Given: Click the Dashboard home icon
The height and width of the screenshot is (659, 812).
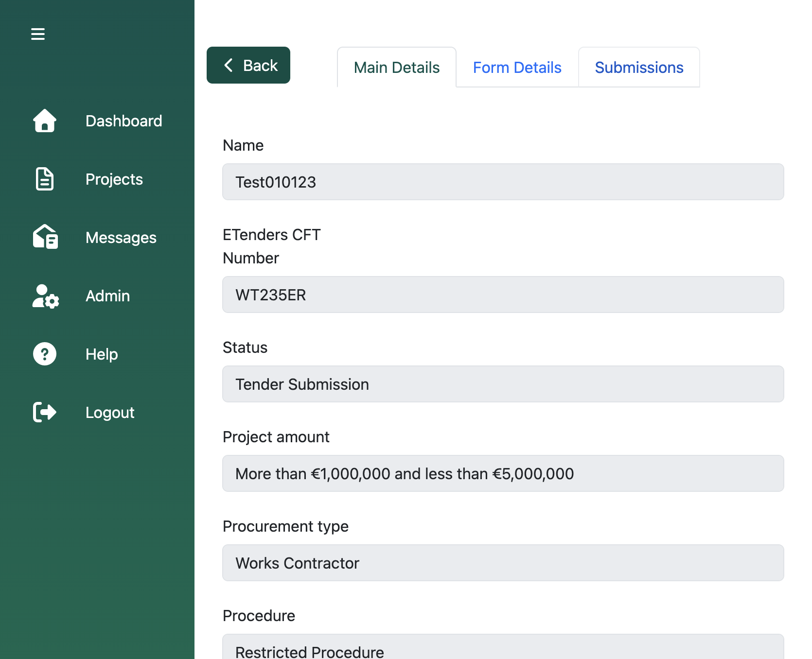Looking at the screenshot, I should click(x=45, y=121).
